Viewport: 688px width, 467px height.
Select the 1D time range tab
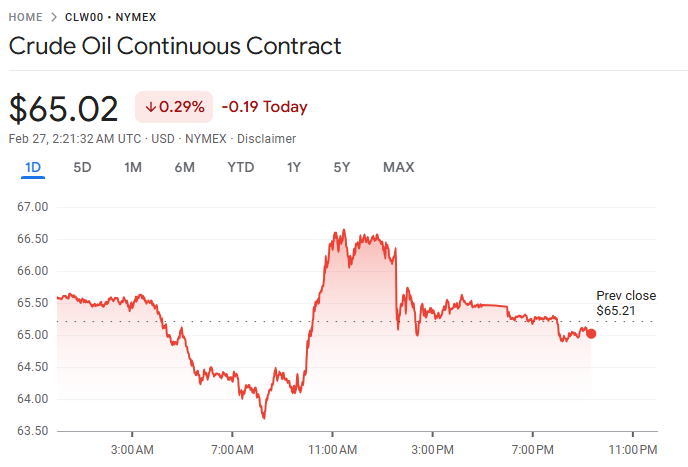[33, 167]
